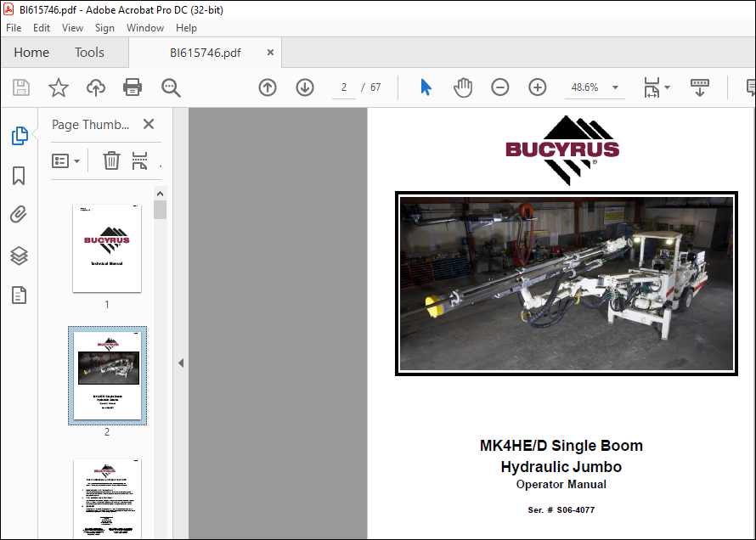
Task: Add file to starred with star icon
Action: pos(59,87)
